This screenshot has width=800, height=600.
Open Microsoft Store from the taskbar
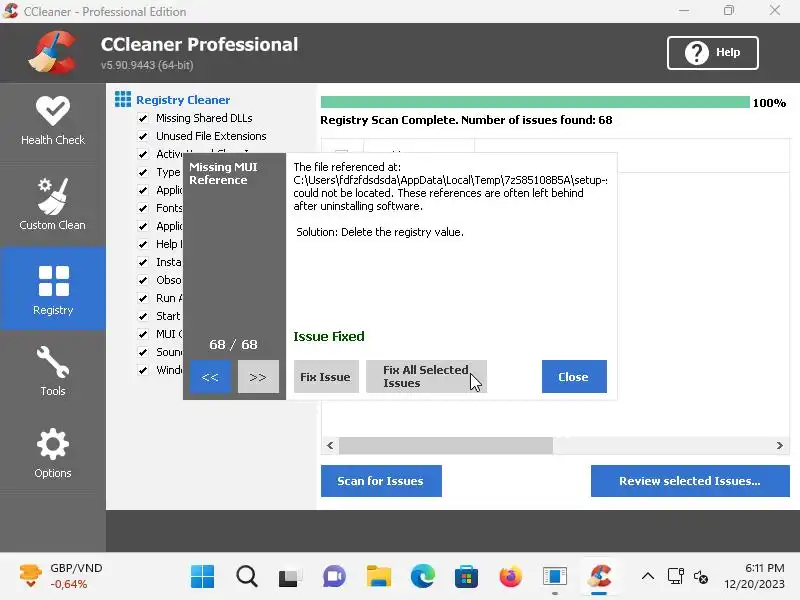coord(466,577)
